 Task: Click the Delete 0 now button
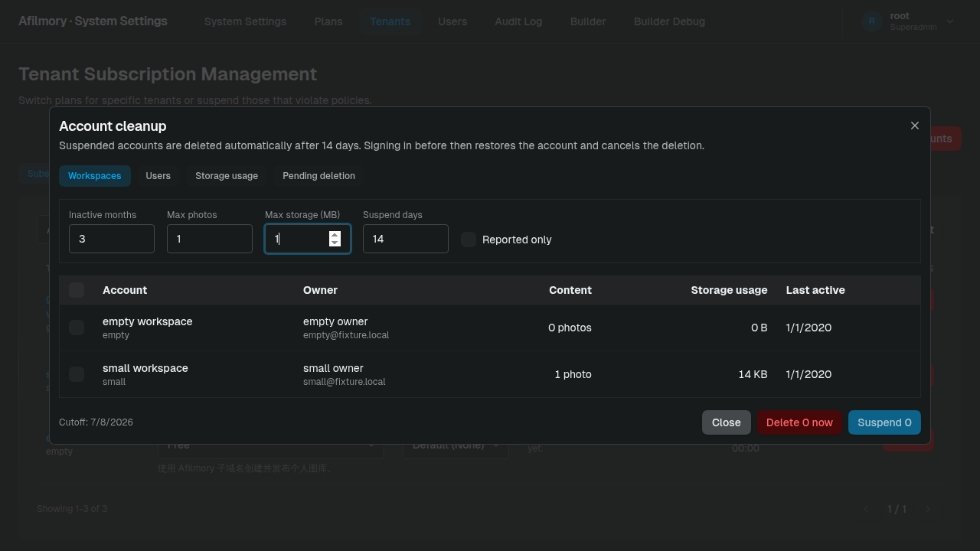(x=799, y=422)
